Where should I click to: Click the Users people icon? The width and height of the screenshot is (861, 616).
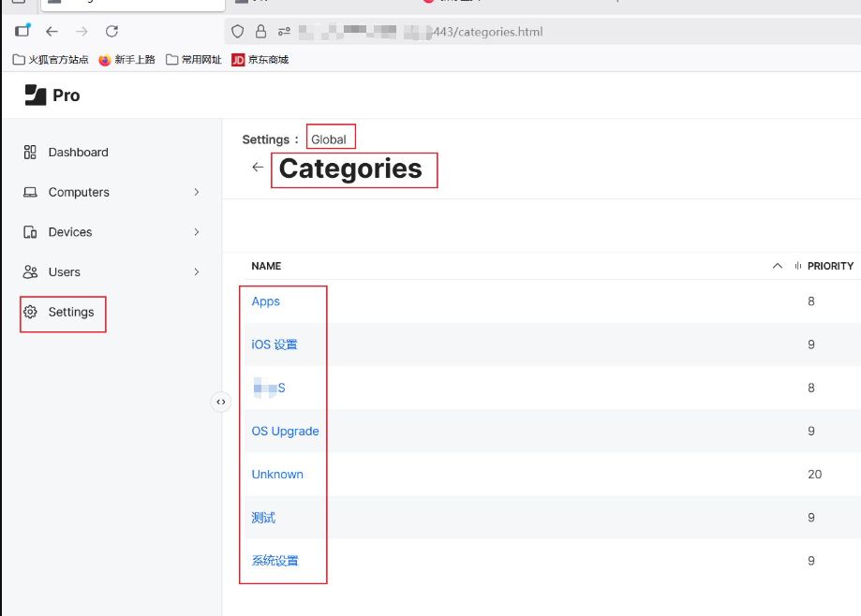point(30,271)
